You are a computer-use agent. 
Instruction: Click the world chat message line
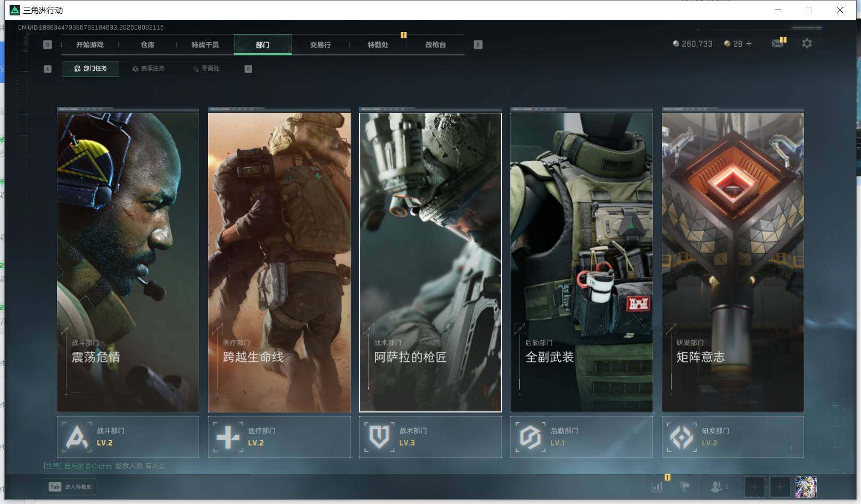pyautogui.click(x=104, y=466)
